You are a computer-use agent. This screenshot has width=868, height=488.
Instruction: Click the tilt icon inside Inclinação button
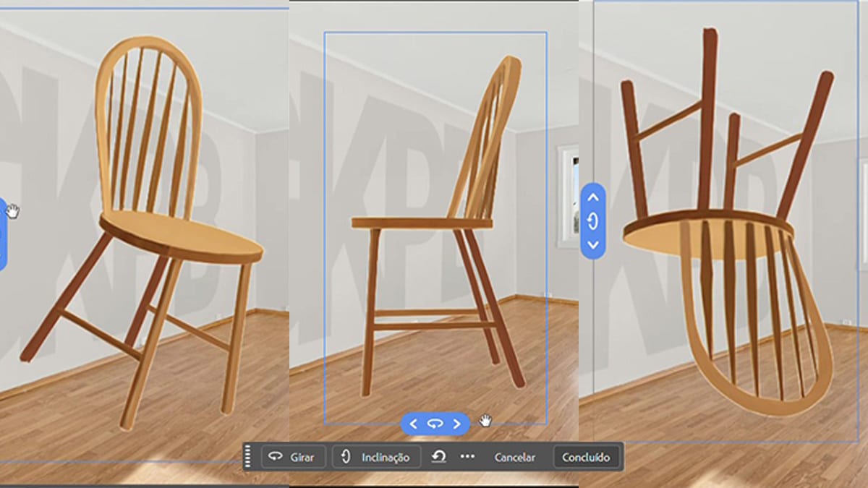pyautogui.click(x=346, y=457)
